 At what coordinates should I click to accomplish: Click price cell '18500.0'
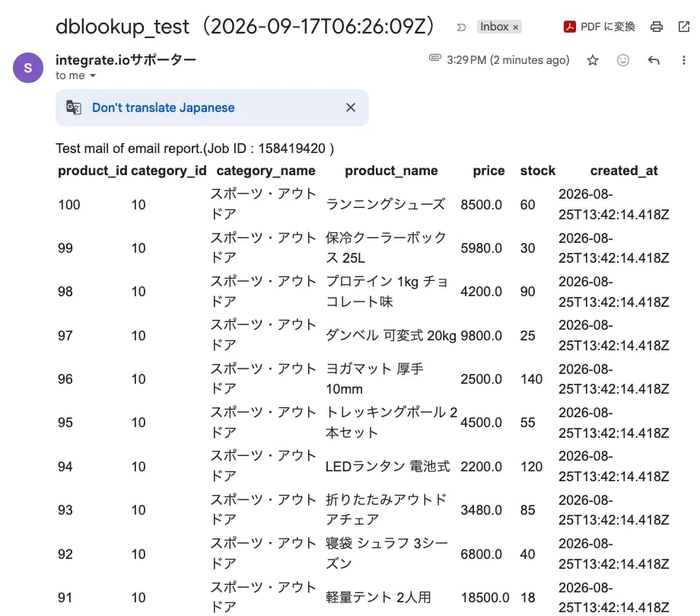[485, 597]
